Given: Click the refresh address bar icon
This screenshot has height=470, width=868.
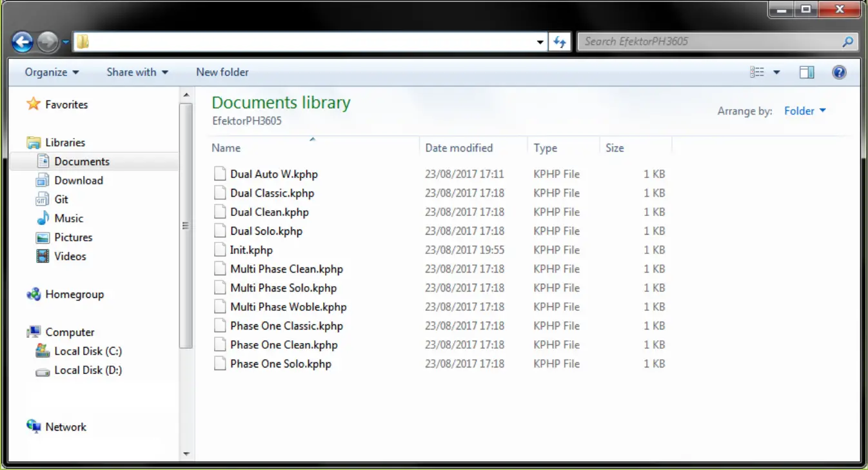Looking at the screenshot, I should (560, 43).
